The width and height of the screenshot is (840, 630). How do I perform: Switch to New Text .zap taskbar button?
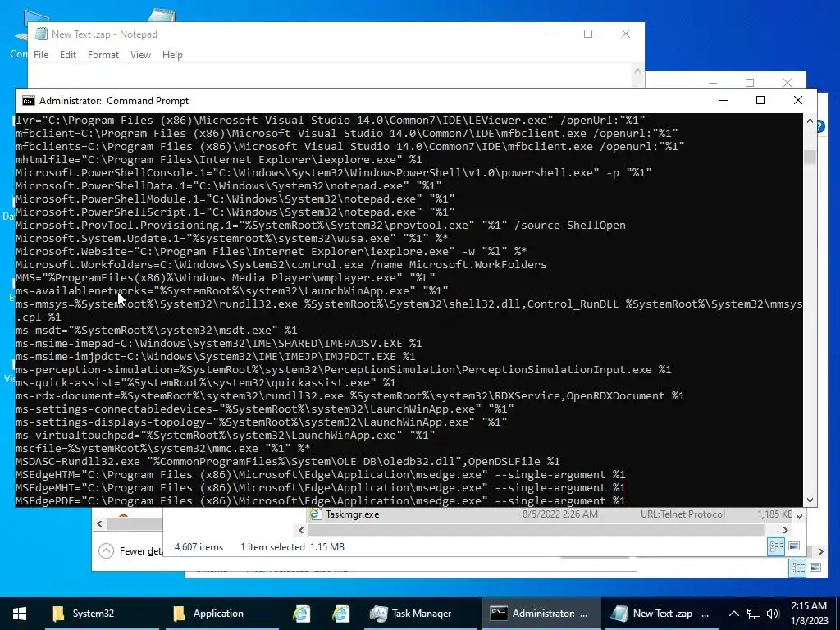click(x=660, y=614)
